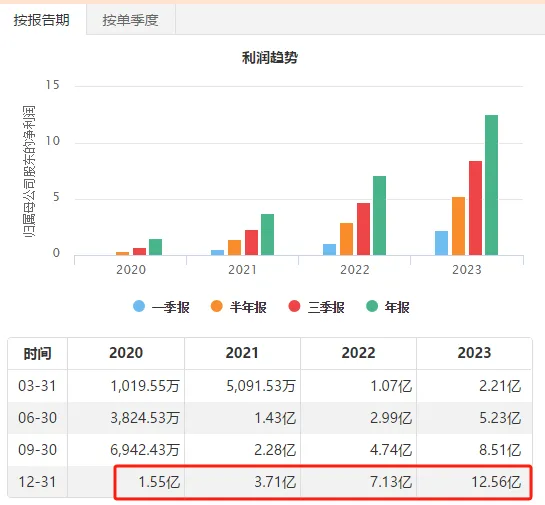
Task: Click the 2023 red third-quarter bar
Action: pyautogui.click(x=475, y=208)
